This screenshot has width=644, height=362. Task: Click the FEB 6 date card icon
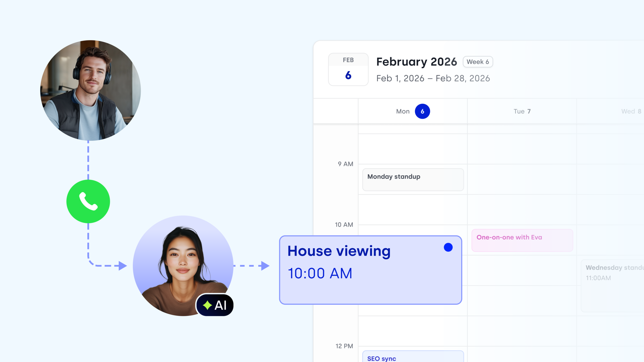[348, 70]
